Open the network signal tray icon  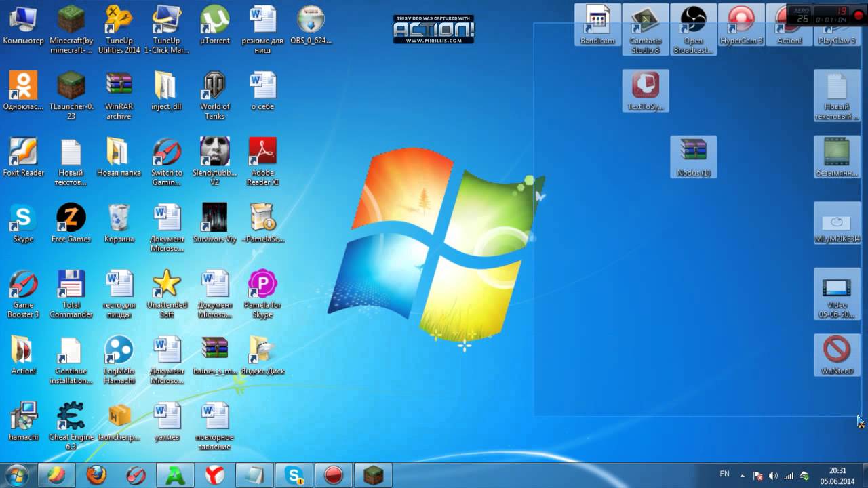(789, 476)
